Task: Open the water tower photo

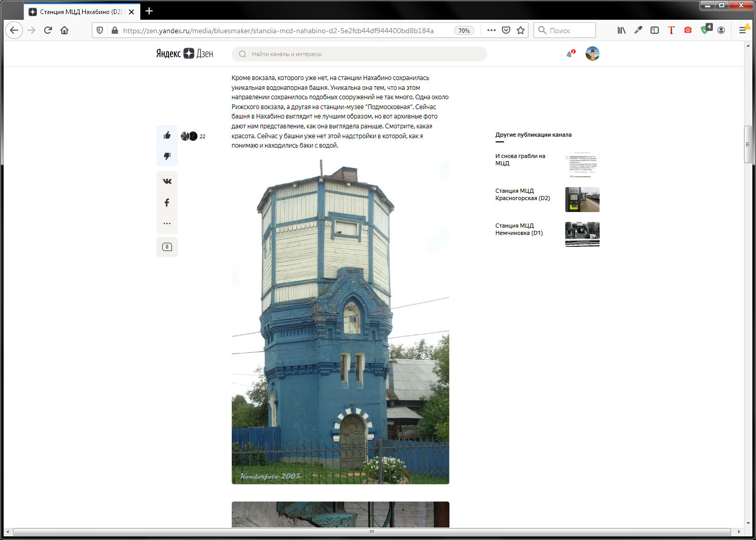Action: (340, 322)
